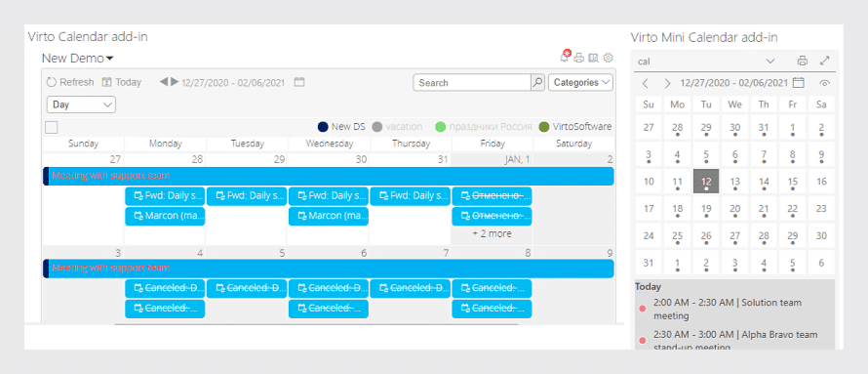Open the date picker in main calendar

pos(299,82)
